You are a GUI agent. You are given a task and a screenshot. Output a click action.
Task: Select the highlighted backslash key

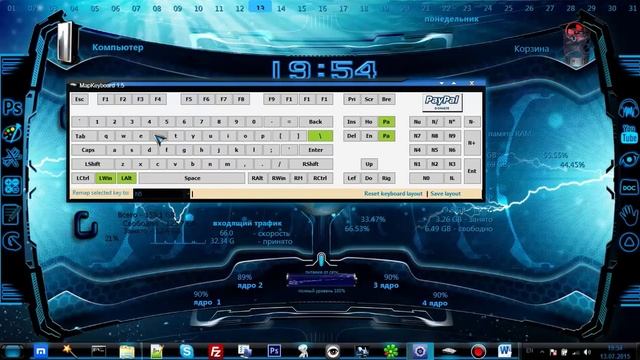320,136
